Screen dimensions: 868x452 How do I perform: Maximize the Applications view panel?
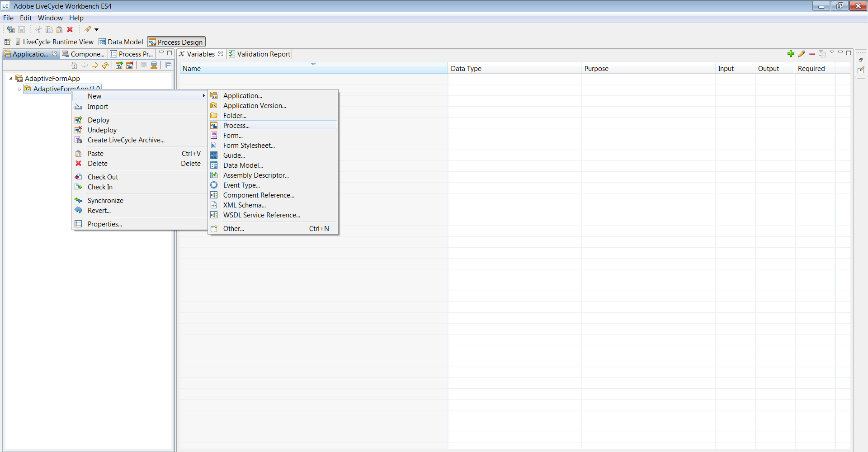(170, 53)
